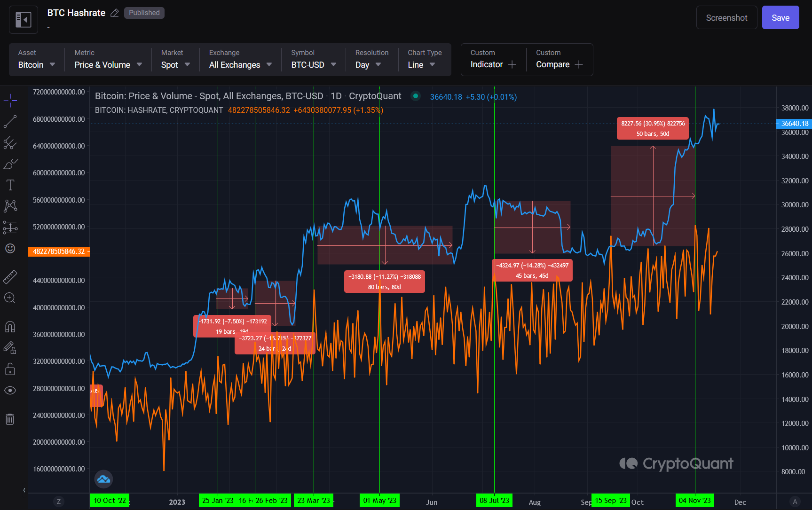Click the 04 Nov '23 timeline marker
Image resolution: width=812 pixels, height=510 pixels.
click(x=695, y=500)
